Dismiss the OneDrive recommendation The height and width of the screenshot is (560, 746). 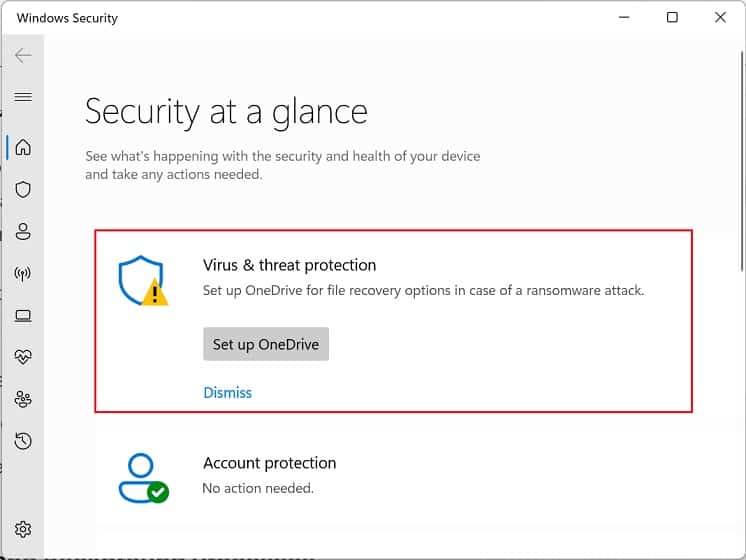tap(227, 393)
